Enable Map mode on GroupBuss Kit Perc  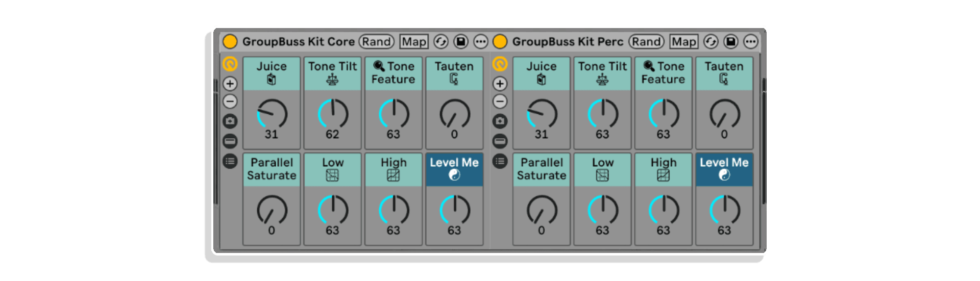[x=684, y=41]
